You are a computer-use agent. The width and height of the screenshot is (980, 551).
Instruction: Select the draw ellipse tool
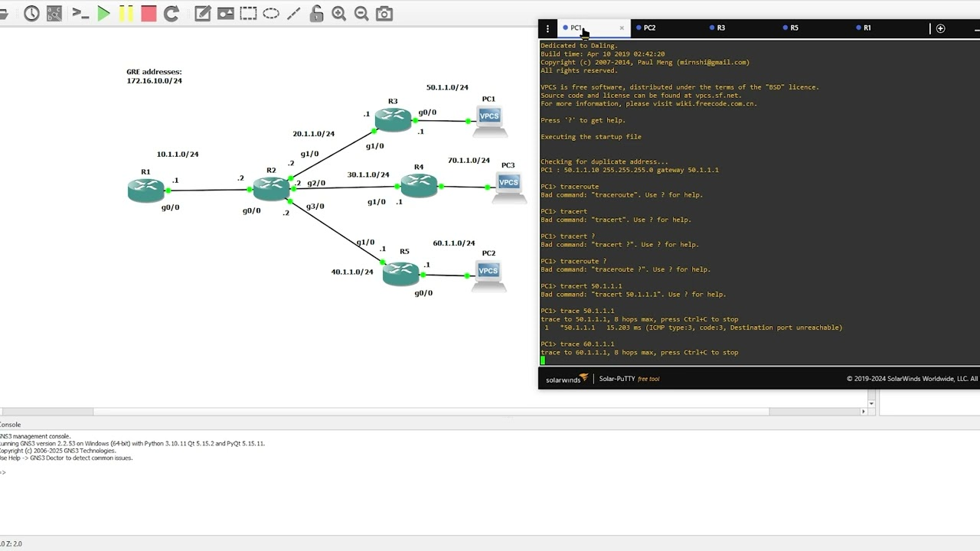tap(271, 13)
